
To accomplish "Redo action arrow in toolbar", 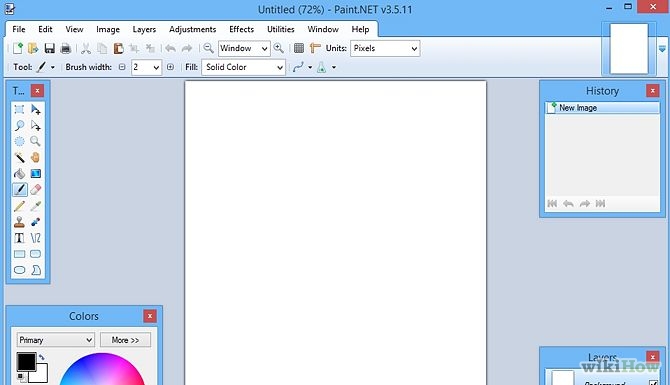I will [187, 48].
